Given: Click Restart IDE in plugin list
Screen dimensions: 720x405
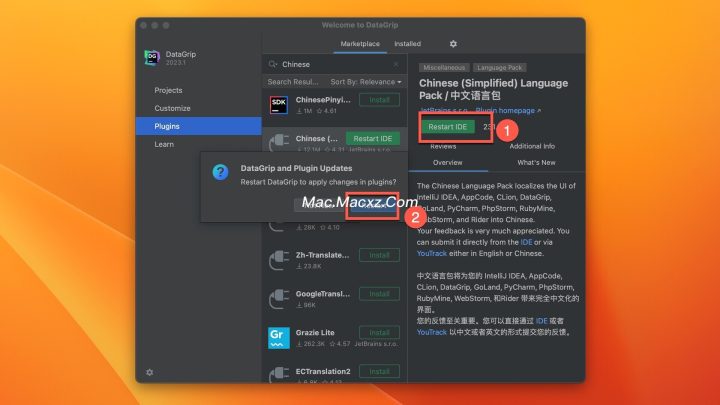Looking at the screenshot, I should click(373, 138).
